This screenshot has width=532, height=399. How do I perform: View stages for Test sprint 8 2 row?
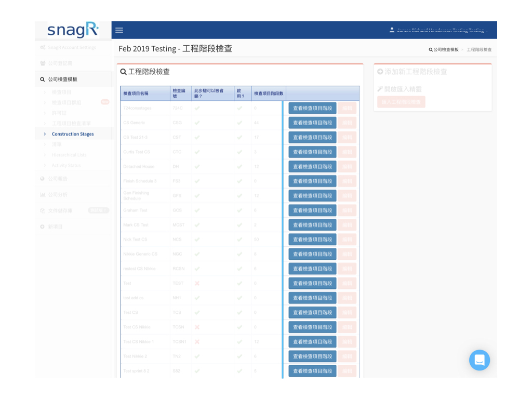pyautogui.click(x=312, y=371)
